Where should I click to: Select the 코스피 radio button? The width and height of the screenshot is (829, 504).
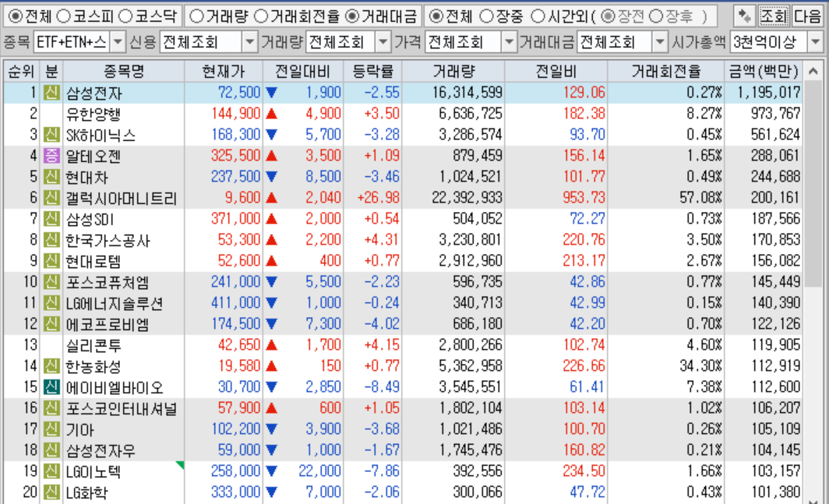click(x=63, y=16)
